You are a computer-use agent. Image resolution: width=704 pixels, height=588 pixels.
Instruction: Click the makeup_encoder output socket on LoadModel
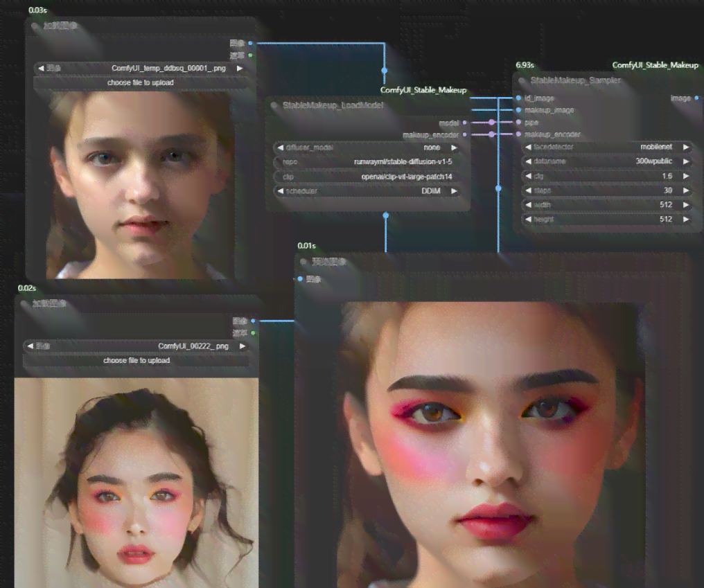click(465, 134)
